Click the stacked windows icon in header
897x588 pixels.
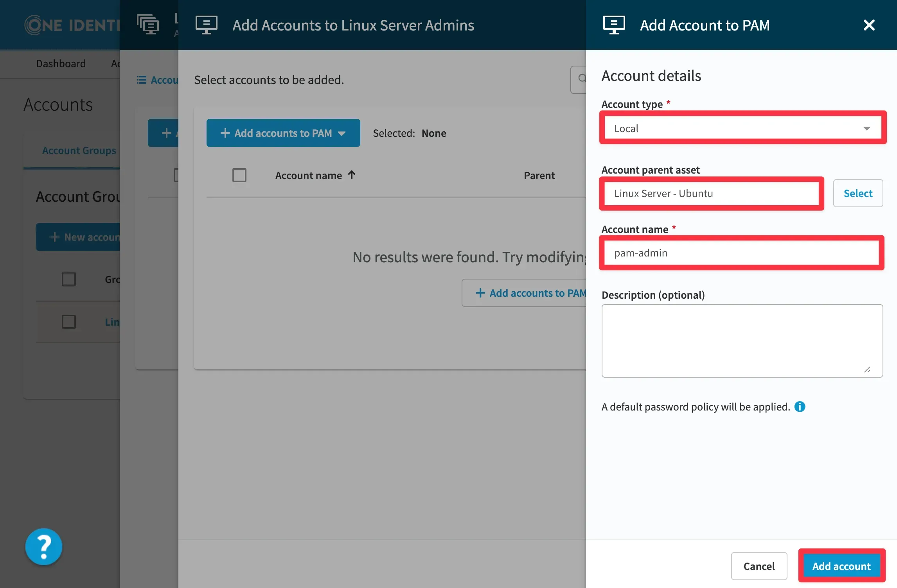(x=147, y=25)
